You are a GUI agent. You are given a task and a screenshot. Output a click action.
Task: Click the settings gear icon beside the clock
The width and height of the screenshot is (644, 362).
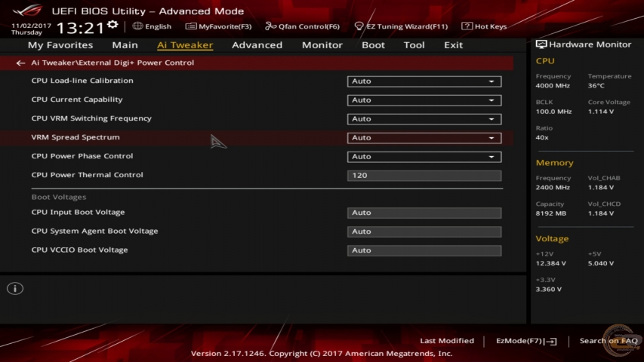click(112, 26)
